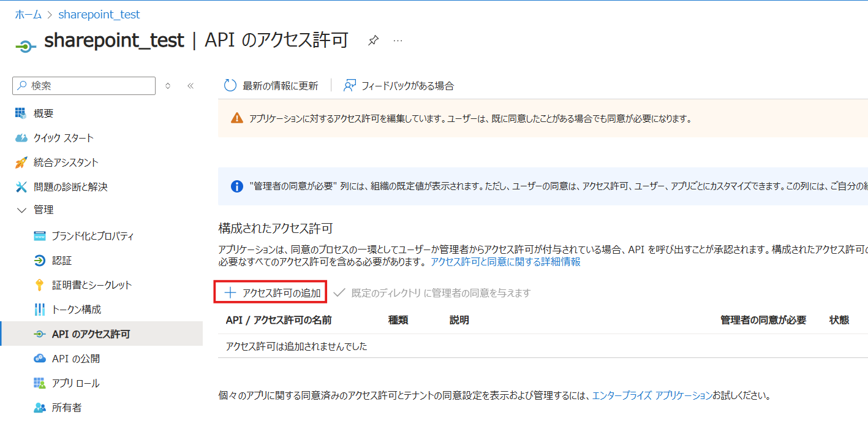Viewport: 868px width, 423px height.
Task: Click 構成されたアクセス許可 heading
Action: 276,229
